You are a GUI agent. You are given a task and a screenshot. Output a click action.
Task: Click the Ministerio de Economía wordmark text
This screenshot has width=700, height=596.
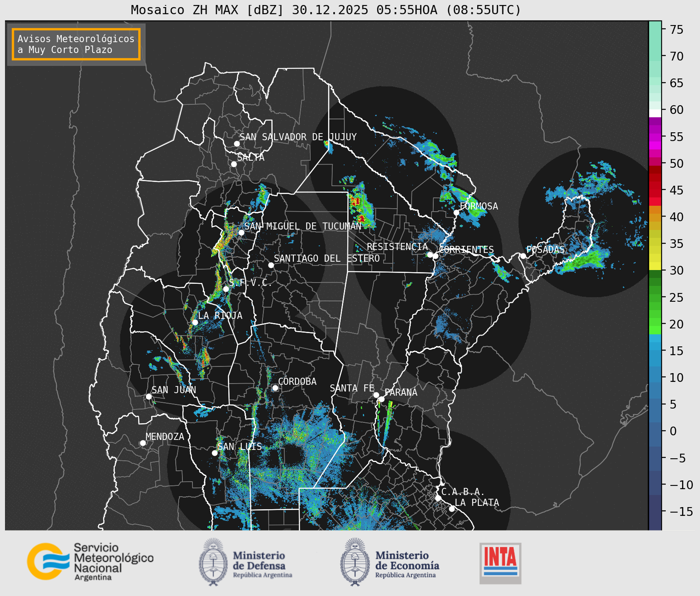(x=407, y=566)
